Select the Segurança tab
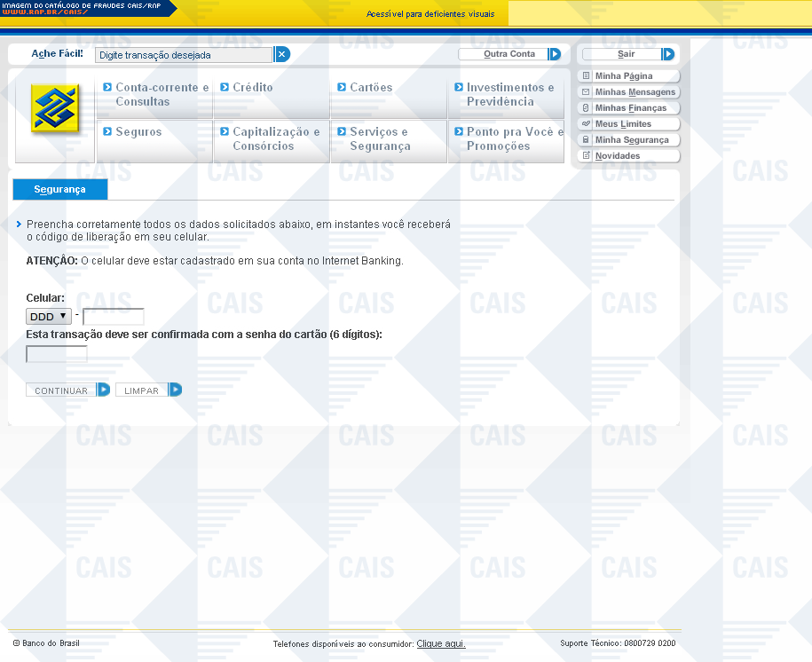Viewport: 812px width, 662px height. coord(59,190)
